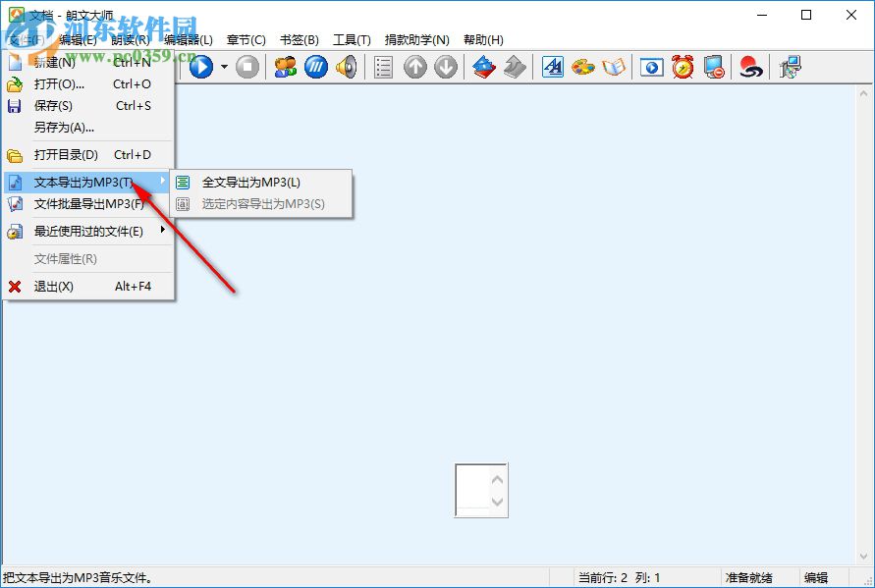Screen dimensions: 875x588
Task: Open the 朗读(R) menu
Action: point(131,40)
